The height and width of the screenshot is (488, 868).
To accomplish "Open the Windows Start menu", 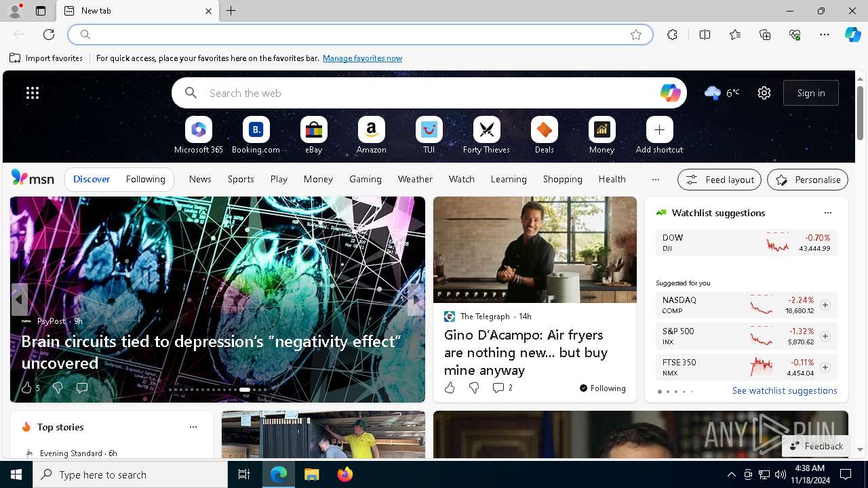I will point(16,474).
